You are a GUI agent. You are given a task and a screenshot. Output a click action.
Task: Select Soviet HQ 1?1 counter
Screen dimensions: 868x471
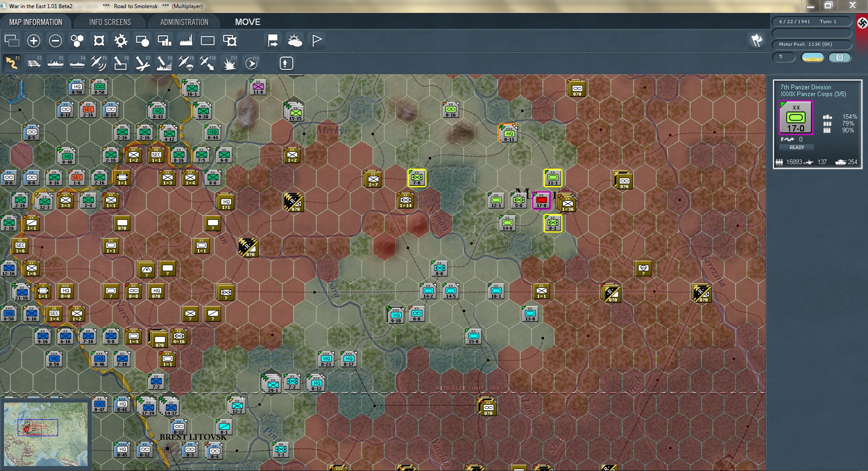click(226, 202)
